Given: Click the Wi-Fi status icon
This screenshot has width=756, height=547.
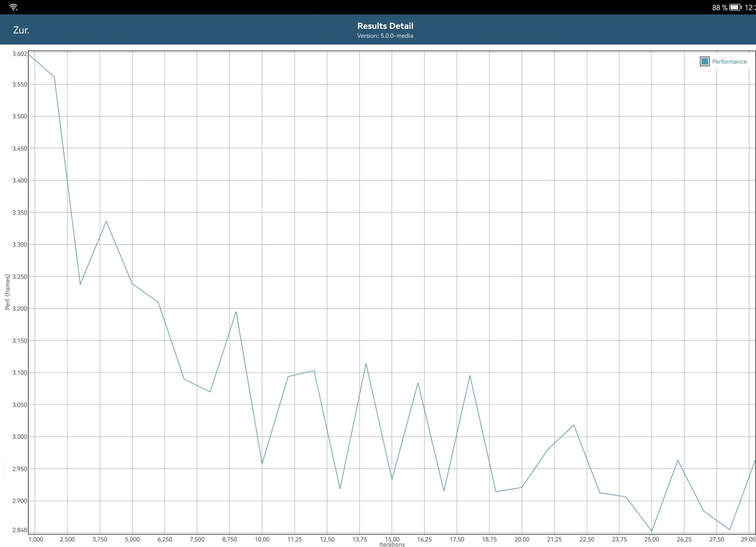Looking at the screenshot, I should [x=14, y=7].
